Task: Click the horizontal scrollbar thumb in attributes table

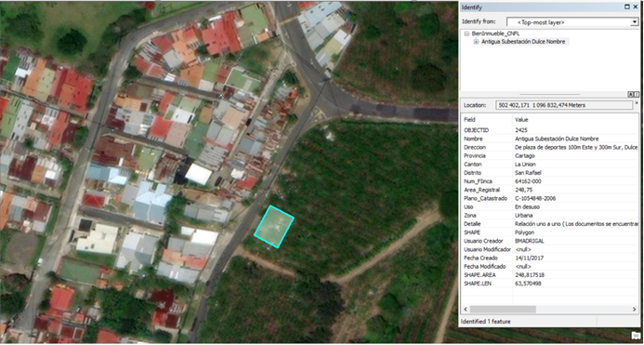Action: [x=503, y=309]
